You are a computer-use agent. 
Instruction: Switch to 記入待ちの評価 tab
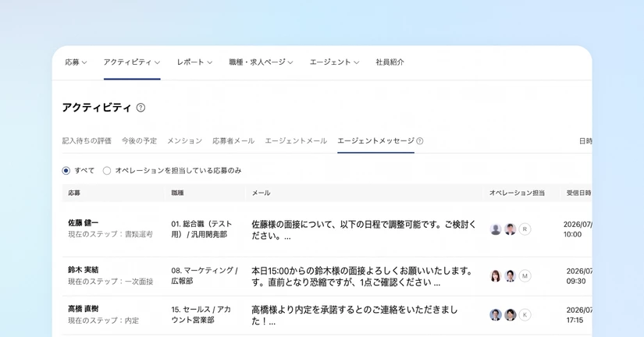(87, 140)
